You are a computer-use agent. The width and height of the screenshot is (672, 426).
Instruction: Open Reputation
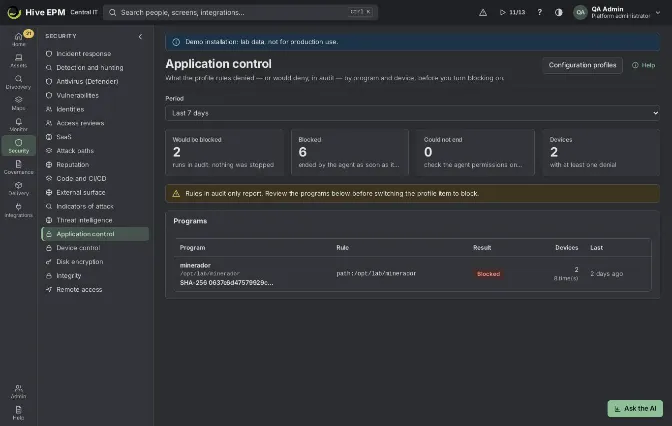tap(95, 165)
